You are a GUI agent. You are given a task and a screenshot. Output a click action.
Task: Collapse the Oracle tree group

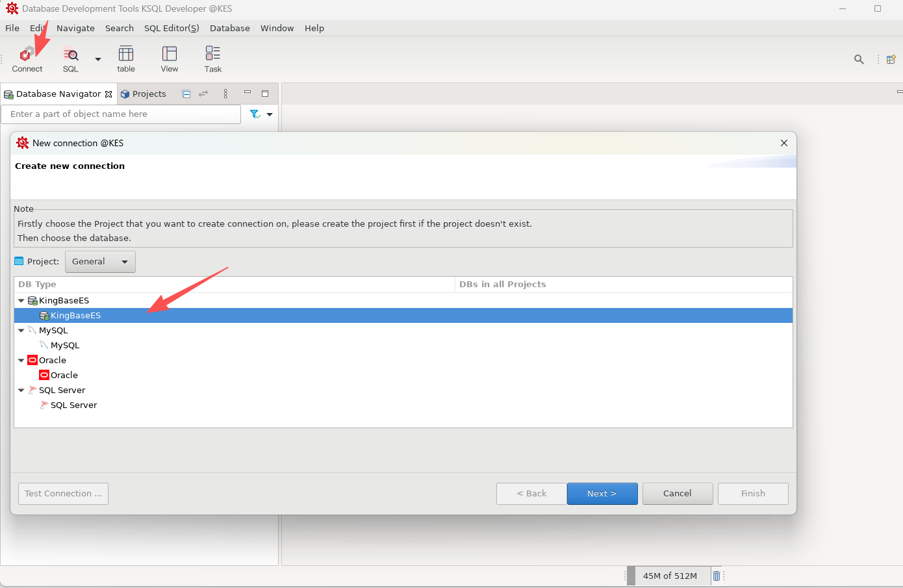(x=21, y=361)
